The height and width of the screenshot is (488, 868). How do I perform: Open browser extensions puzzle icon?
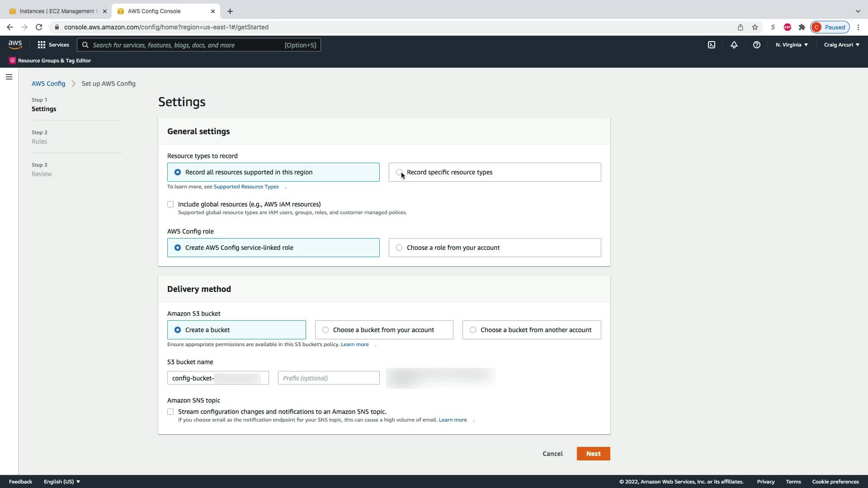tap(802, 27)
